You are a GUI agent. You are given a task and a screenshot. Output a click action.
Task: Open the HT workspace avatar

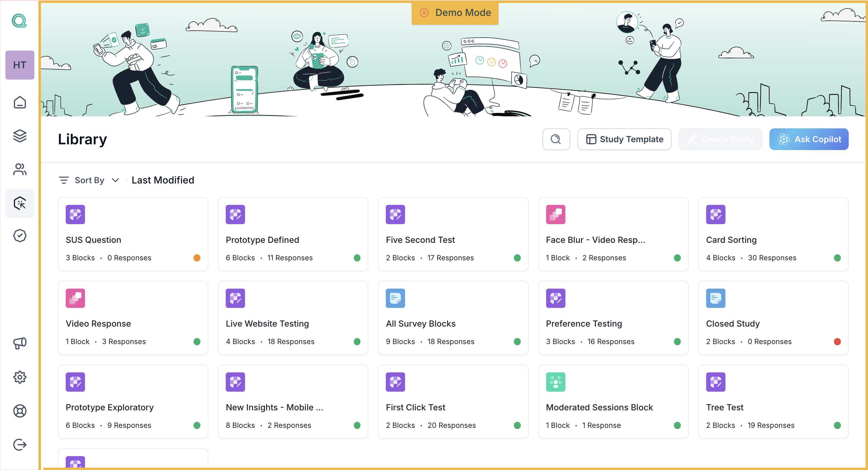point(20,65)
